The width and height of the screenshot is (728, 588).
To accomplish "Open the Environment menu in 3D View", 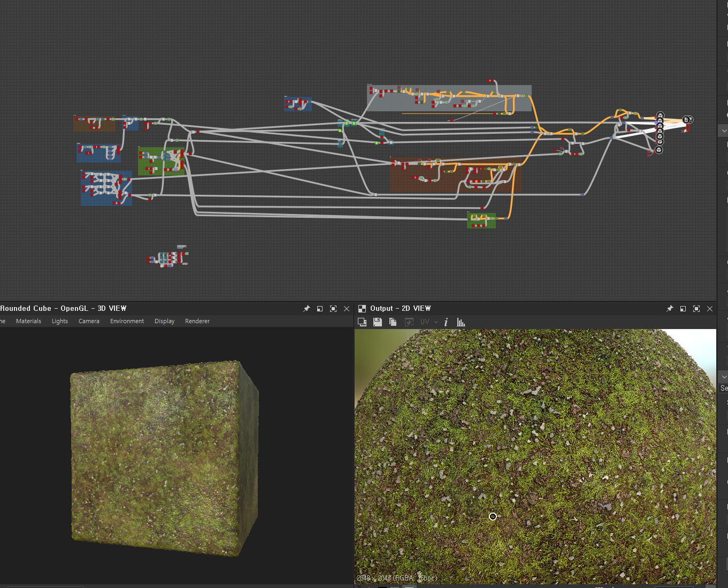I will (x=127, y=321).
